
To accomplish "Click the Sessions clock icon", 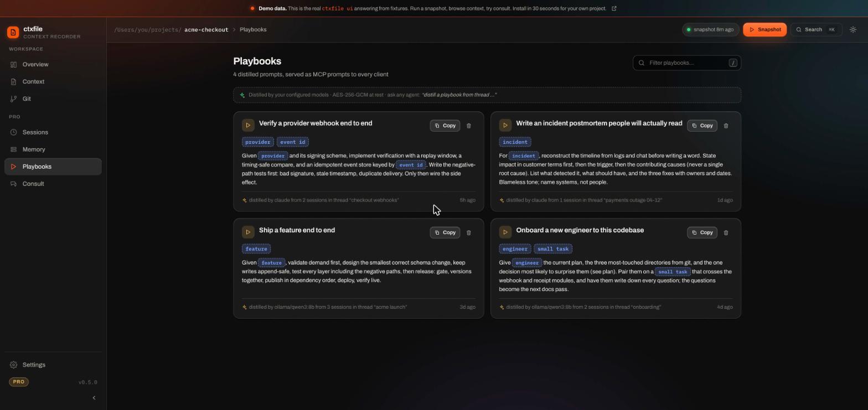I will 13,132.
